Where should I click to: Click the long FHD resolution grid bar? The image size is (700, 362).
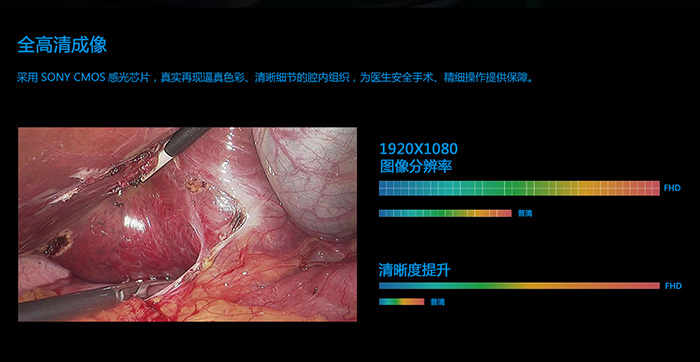(519, 188)
